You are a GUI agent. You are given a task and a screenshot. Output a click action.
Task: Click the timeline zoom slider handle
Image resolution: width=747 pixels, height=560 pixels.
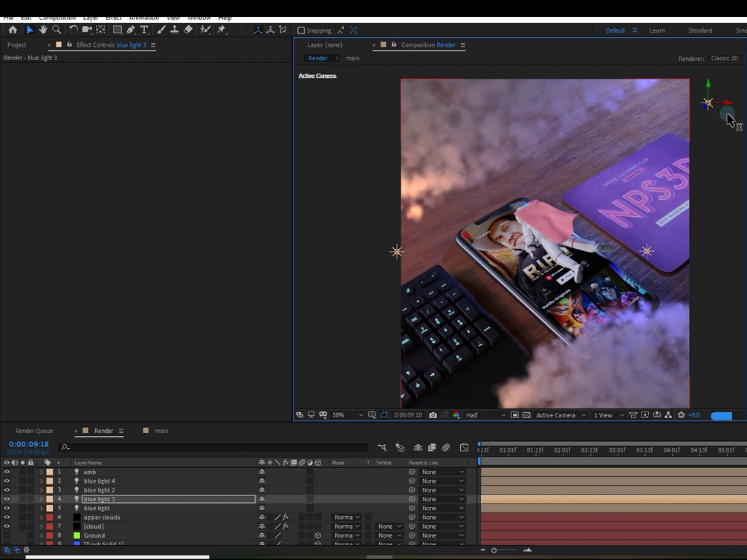click(x=494, y=550)
